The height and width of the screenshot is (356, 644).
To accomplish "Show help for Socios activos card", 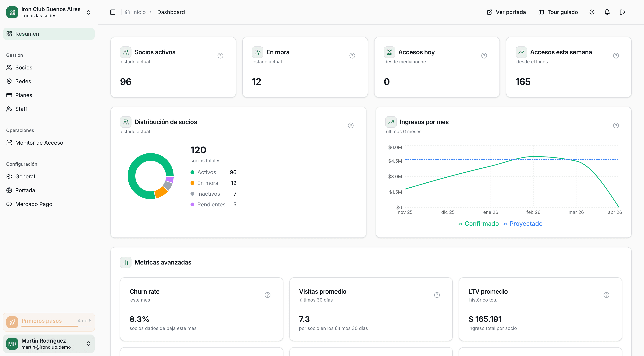I will coord(220,56).
